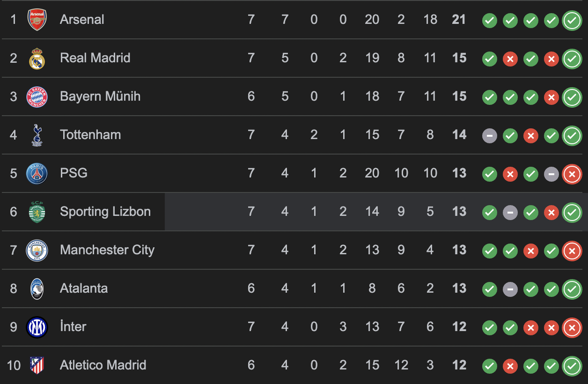
Task: Click the PSG club badge
Action: pos(37,174)
